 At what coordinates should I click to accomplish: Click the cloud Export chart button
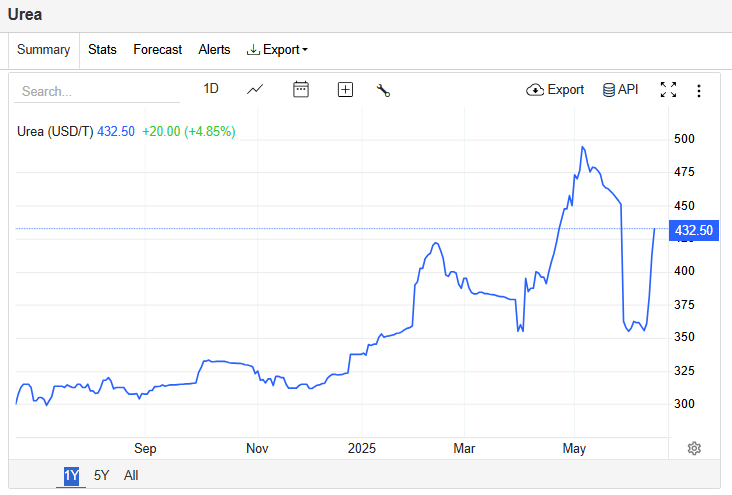point(555,90)
